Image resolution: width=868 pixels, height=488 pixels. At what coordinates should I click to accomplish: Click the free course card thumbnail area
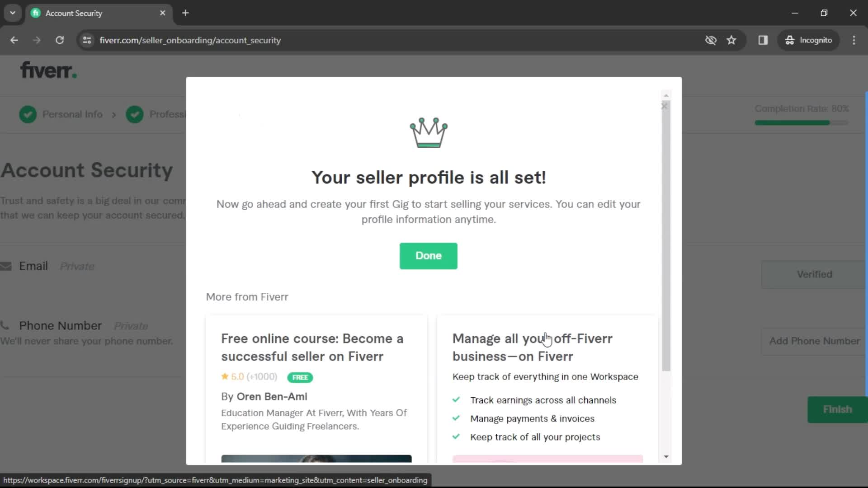(316, 458)
